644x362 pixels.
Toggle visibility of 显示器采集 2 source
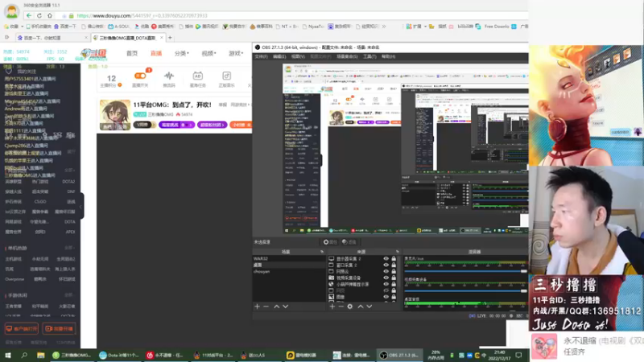point(386,258)
